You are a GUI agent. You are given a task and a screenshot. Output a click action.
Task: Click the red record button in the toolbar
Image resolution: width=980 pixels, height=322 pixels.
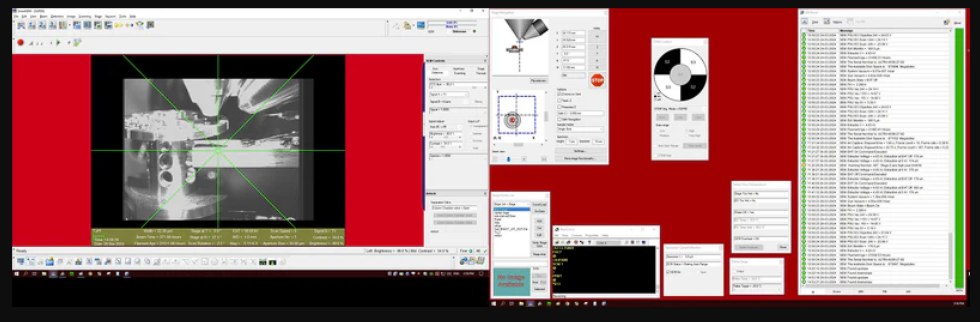pyautogui.click(x=20, y=42)
